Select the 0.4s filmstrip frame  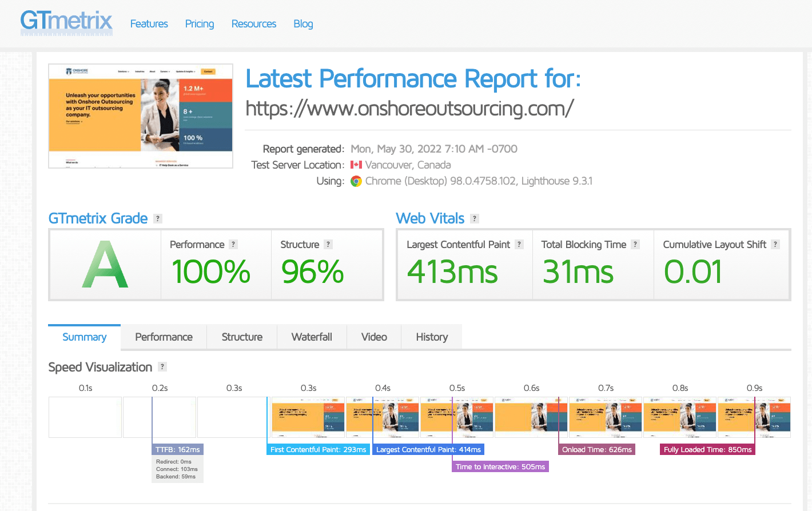(x=383, y=417)
